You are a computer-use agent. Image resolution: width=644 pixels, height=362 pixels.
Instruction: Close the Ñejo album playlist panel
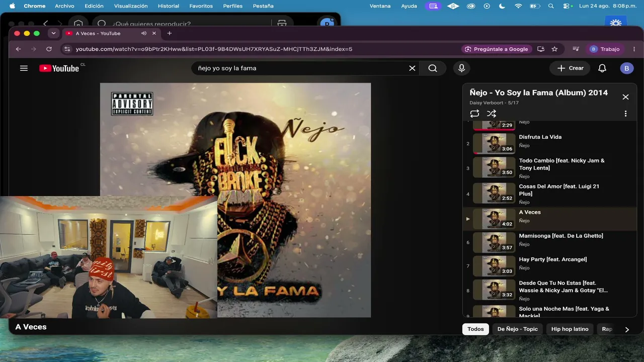pyautogui.click(x=625, y=97)
